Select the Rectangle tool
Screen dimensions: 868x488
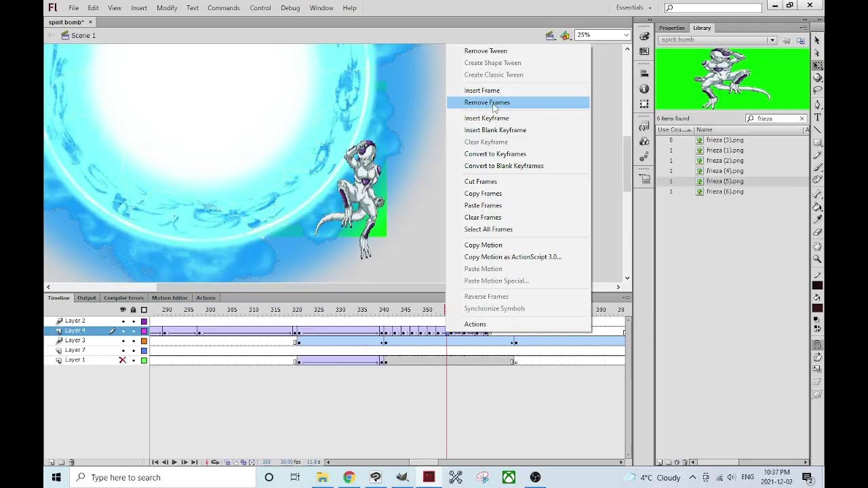[x=817, y=142]
